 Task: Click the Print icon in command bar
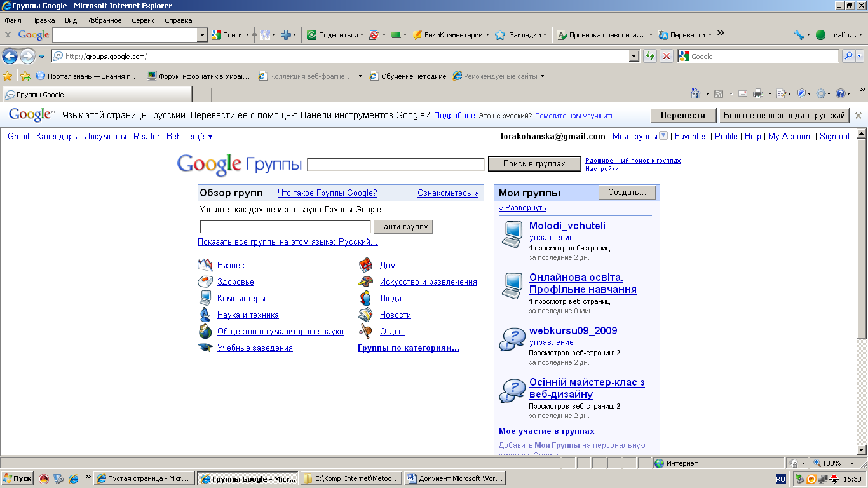point(758,93)
